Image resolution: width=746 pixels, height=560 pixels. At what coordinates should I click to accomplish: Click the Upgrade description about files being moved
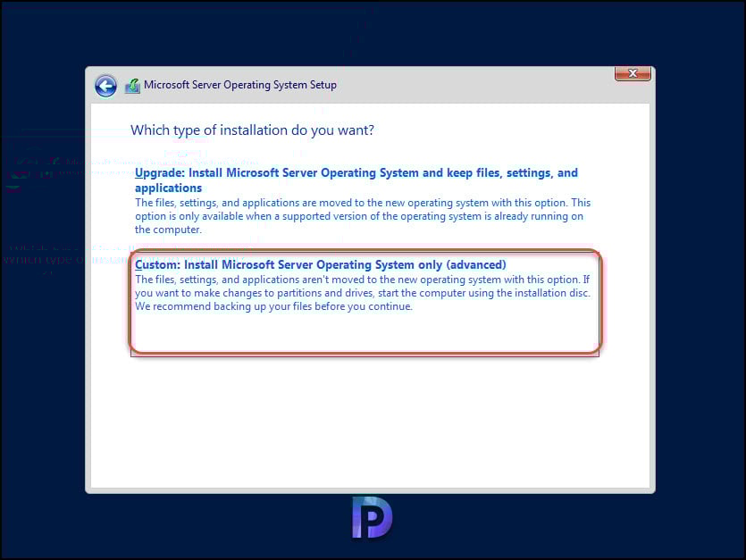tap(363, 216)
